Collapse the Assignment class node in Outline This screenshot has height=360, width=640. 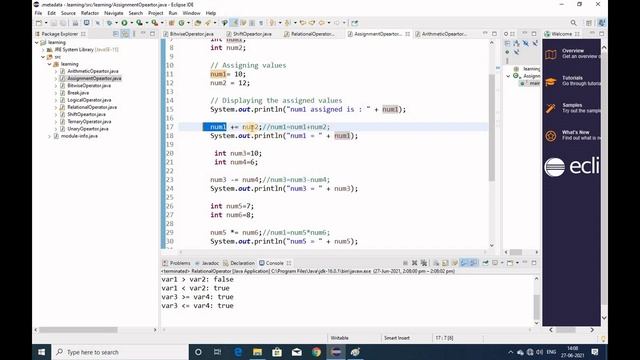pos(508,76)
